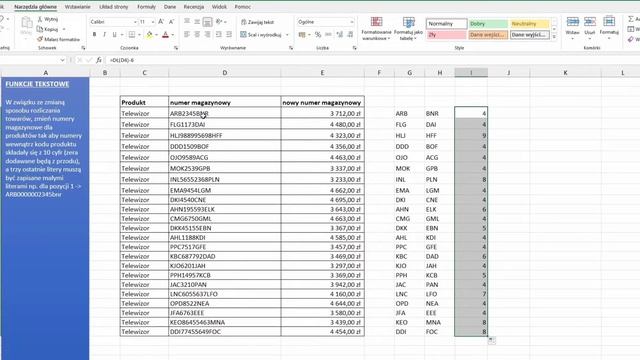640x360 pixels.
Task: Open Formatowanie warunkowe conditional formatting
Action: point(376,29)
